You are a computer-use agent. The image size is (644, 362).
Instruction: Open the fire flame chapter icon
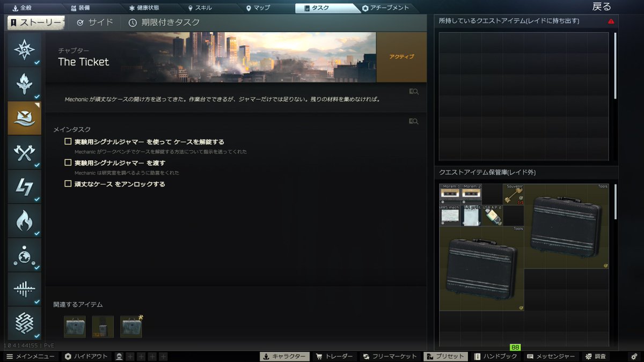coord(24,220)
